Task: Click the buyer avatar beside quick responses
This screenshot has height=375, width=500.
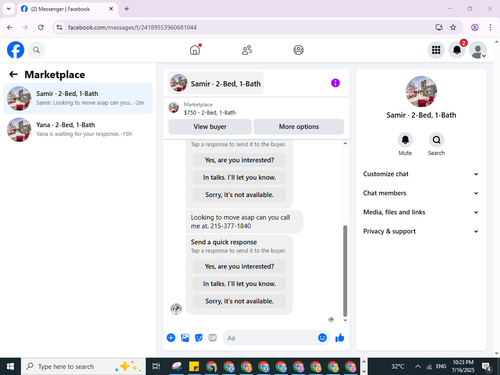Action: [176, 309]
